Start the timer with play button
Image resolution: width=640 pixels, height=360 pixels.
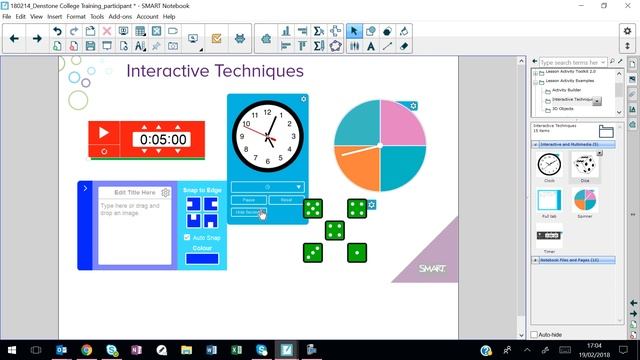[104, 133]
